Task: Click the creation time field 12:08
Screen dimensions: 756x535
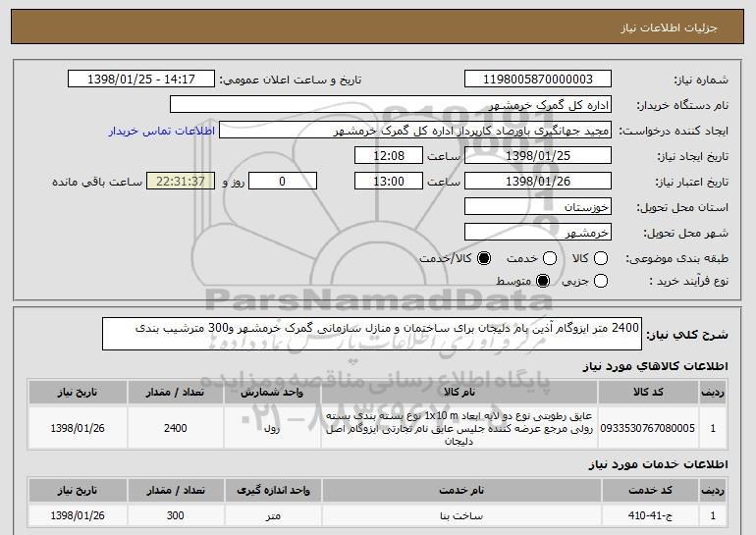Action: [389, 156]
